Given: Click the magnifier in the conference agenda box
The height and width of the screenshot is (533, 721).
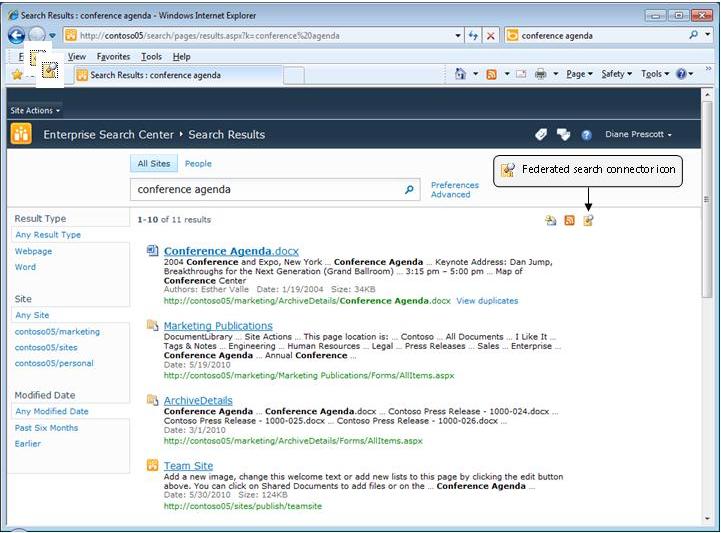Looking at the screenshot, I should coord(409,189).
